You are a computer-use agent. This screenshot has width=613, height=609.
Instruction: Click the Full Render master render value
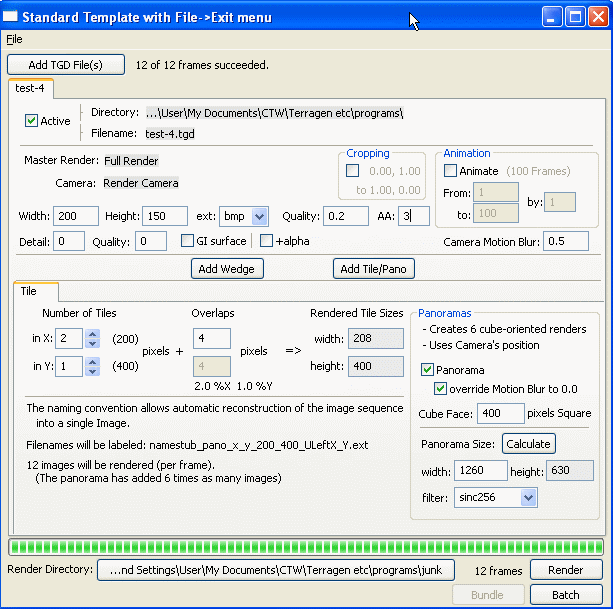[131, 161]
